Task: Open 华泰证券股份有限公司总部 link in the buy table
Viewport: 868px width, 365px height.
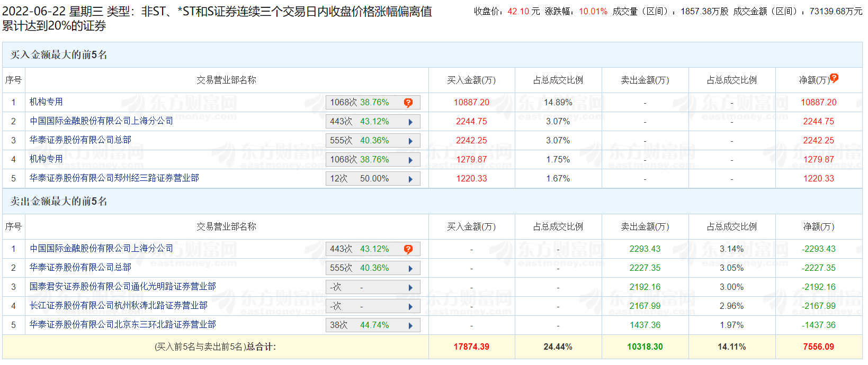Action: (80, 140)
